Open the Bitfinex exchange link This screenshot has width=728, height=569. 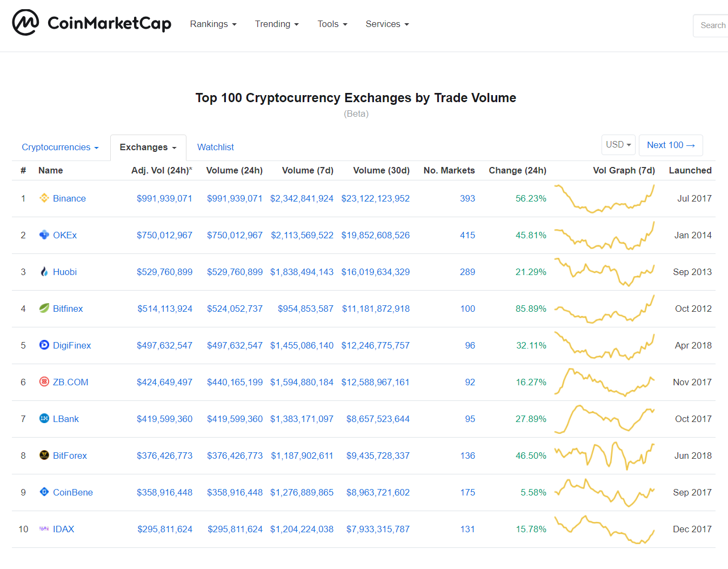[68, 309]
